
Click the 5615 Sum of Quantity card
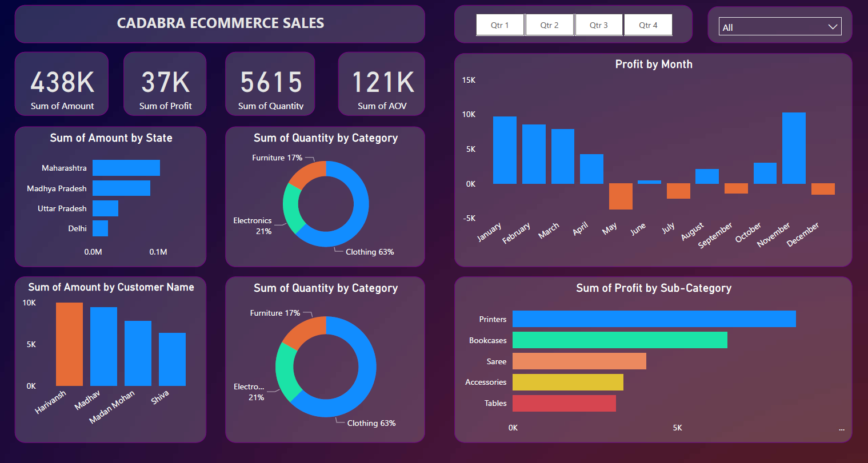270,83
